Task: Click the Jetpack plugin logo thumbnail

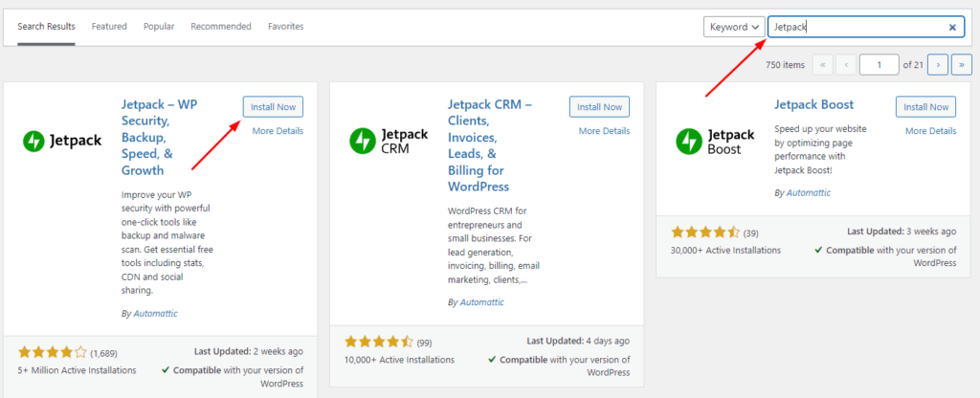Action: 62,141
